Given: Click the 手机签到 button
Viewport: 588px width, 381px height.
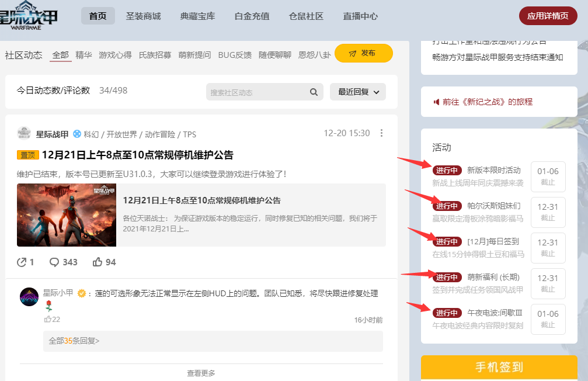Looking at the screenshot, I should click(499, 368).
